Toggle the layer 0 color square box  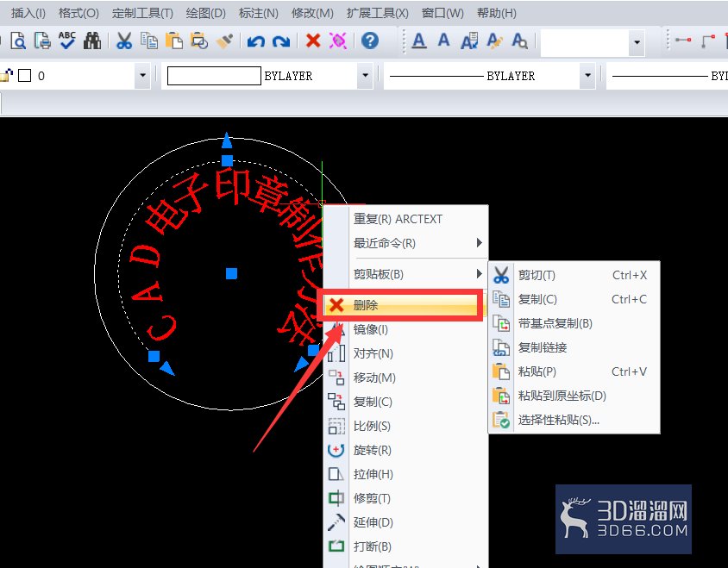(x=25, y=76)
